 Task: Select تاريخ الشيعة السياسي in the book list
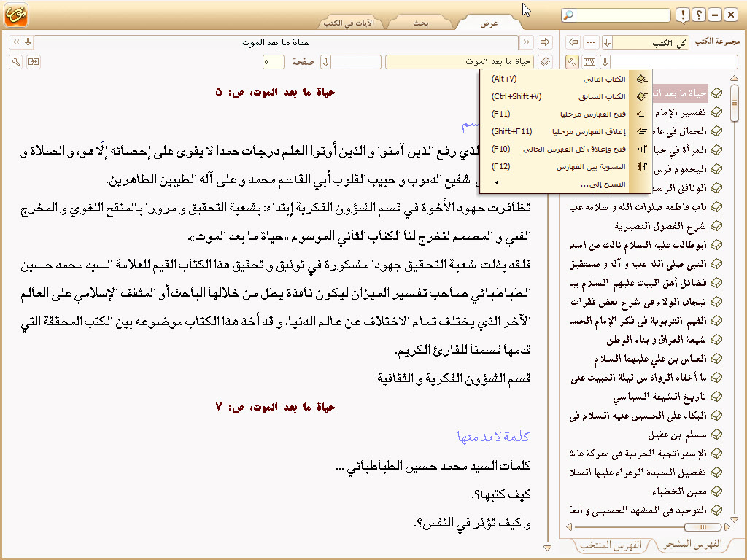click(x=659, y=396)
